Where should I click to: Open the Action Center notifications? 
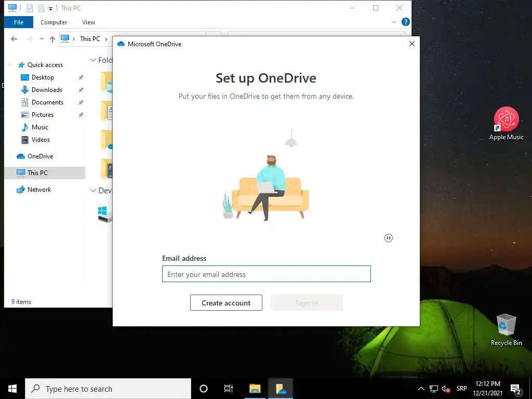[x=516, y=389]
